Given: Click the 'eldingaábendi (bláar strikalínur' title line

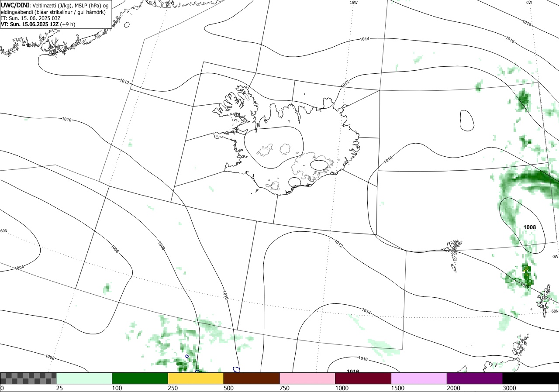Looking at the screenshot, I should 53,12.
